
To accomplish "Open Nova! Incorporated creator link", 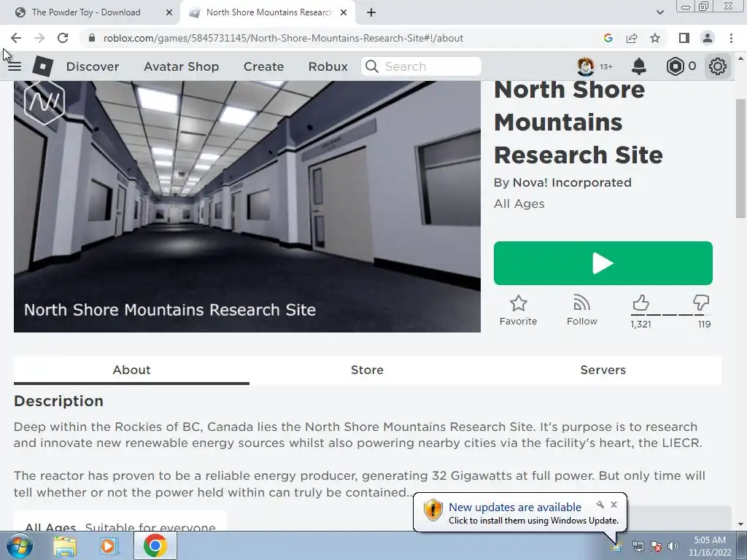I will (572, 182).
